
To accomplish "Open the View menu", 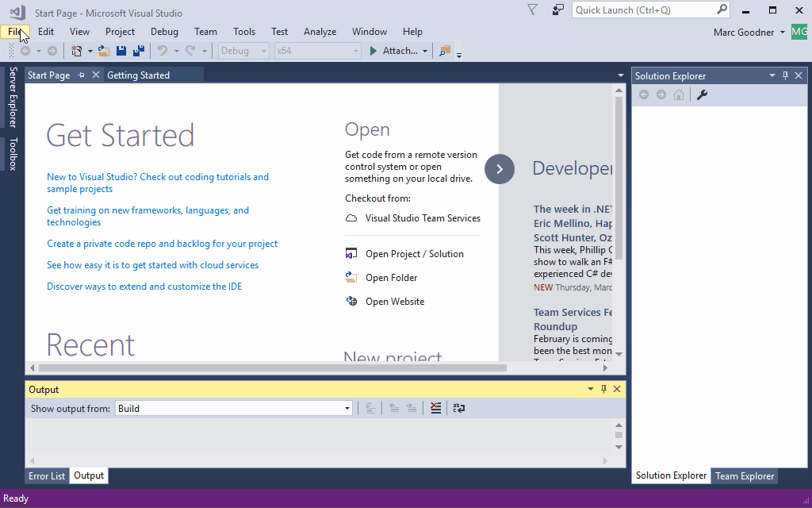I will [79, 32].
